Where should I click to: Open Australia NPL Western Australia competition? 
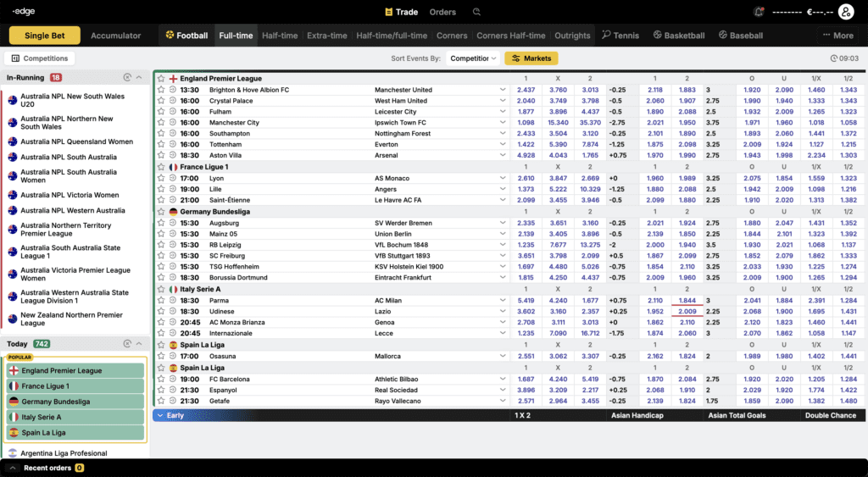73,210
